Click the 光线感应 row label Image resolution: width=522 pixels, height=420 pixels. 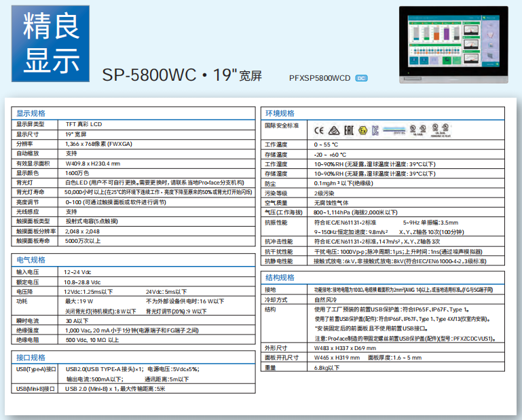(27, 212)
